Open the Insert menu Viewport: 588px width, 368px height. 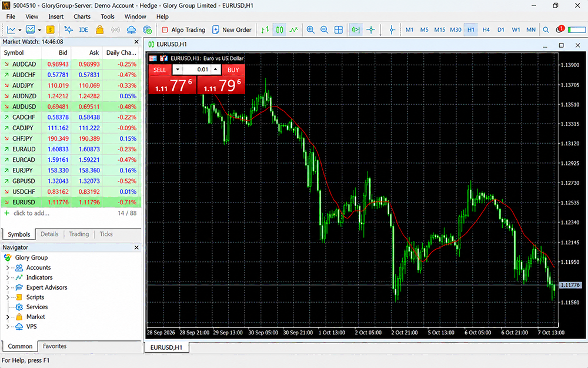click(56, 16)
